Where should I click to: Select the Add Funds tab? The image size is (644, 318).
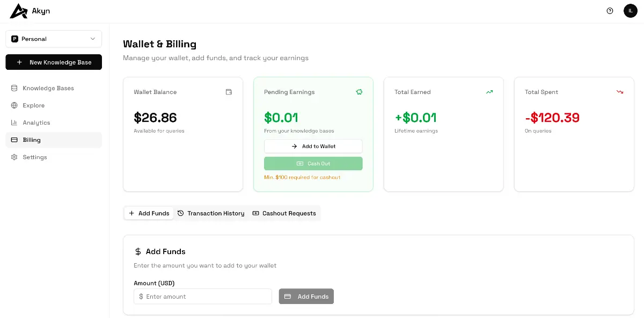point(149,213)
